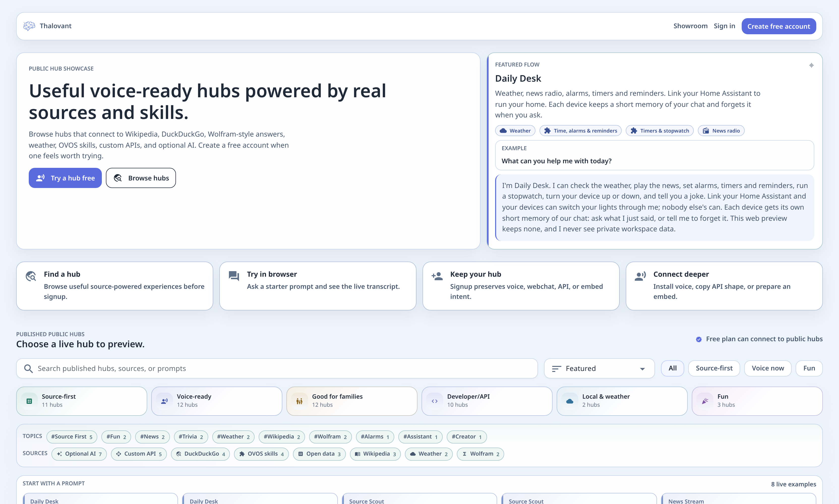Open the Featured sort dropdown
839x504 pixels.
coord(599,368)
